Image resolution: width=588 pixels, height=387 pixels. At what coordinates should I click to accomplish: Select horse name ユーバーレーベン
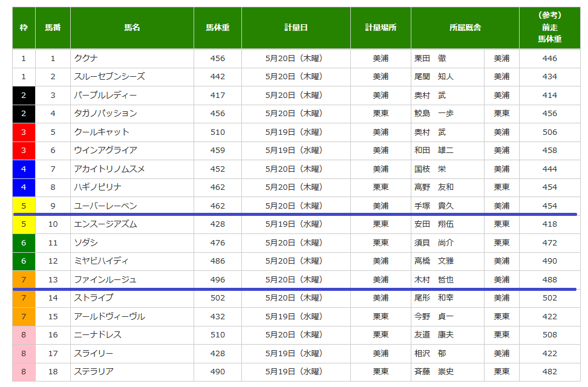tap(105, 206)
